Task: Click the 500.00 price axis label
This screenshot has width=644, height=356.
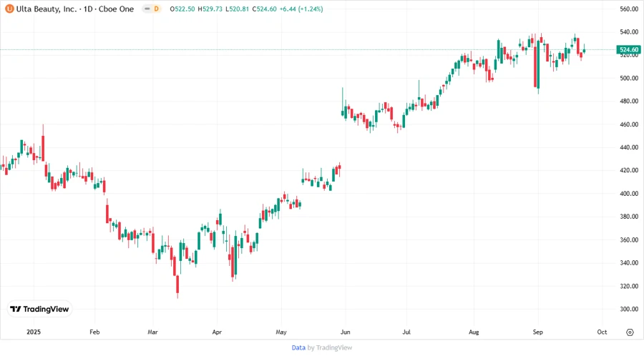Action: coord(629,78)
